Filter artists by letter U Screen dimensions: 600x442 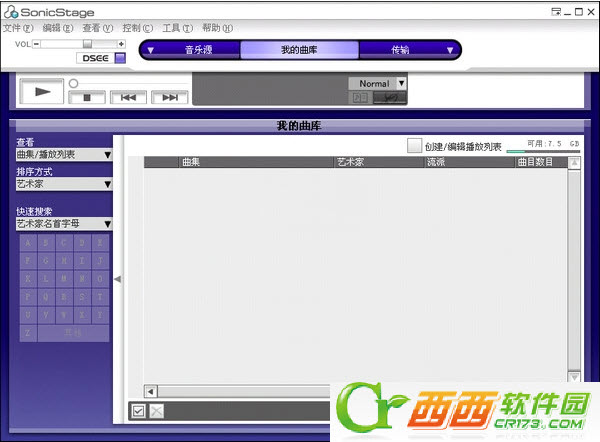coord(28,315)
